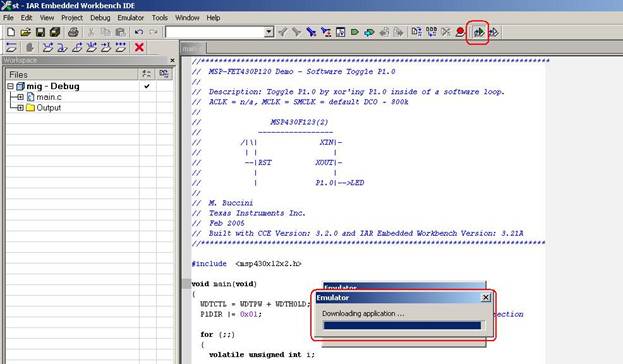Screen dimensions: 623x364
Task: Close the Workspace panel
Action: point(172,60)
